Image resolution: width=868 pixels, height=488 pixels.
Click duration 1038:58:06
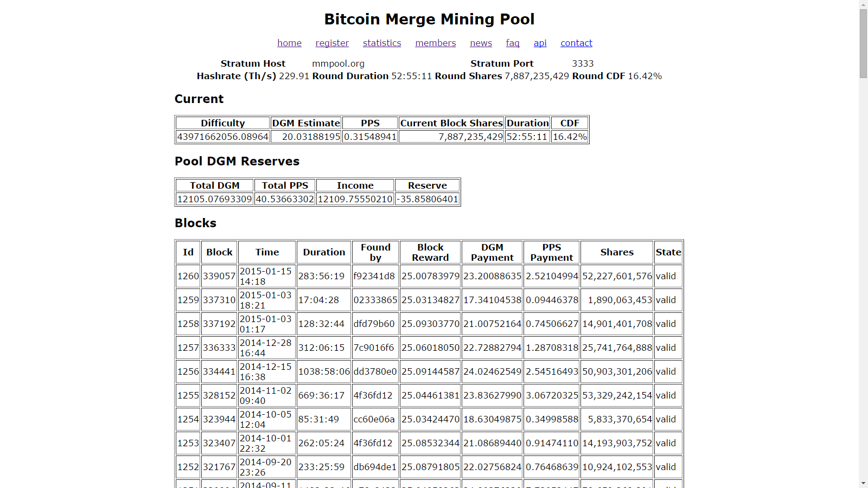tap(324, 371)
